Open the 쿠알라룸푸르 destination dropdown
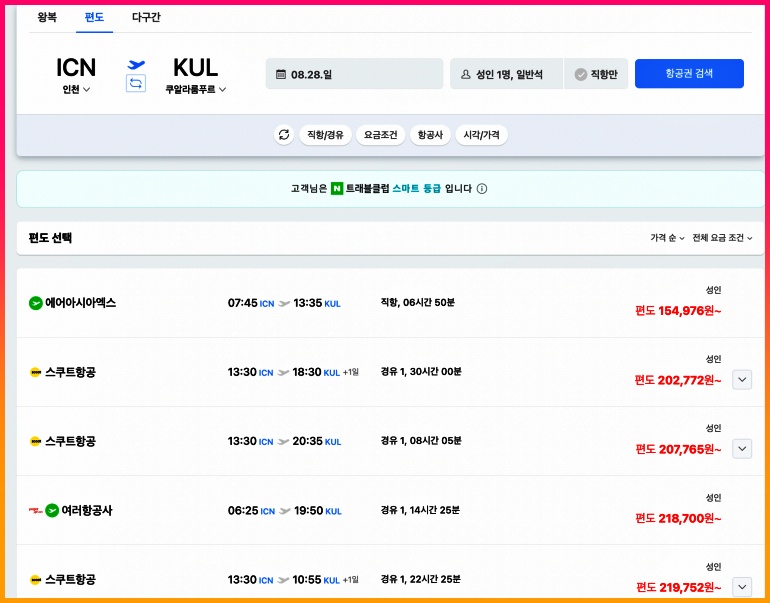770x603 pixels. (195, 89)
